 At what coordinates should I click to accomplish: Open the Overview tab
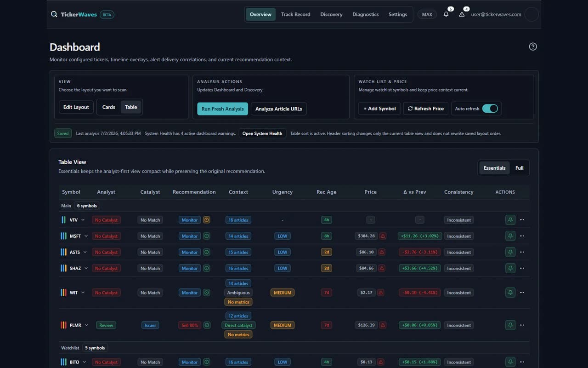(260, 14)
